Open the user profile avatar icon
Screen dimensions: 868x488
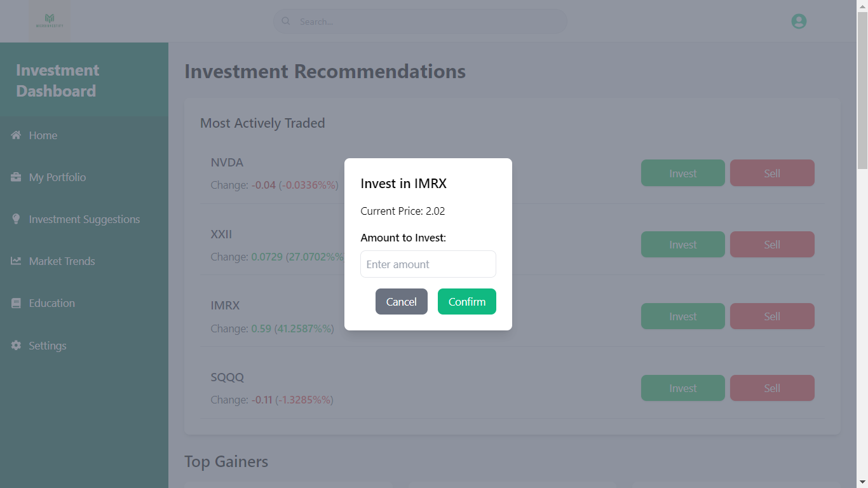799,22
